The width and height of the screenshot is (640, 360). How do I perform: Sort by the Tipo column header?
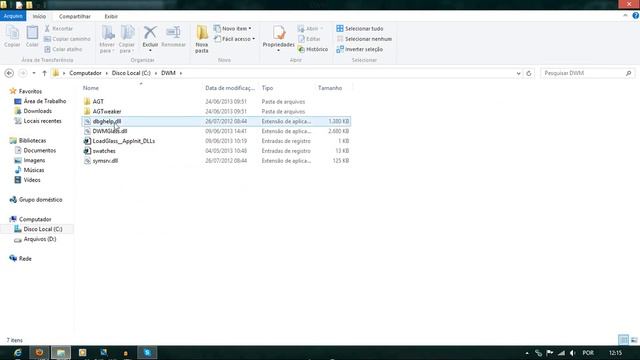pyautogui.click(x=267, y=88)
